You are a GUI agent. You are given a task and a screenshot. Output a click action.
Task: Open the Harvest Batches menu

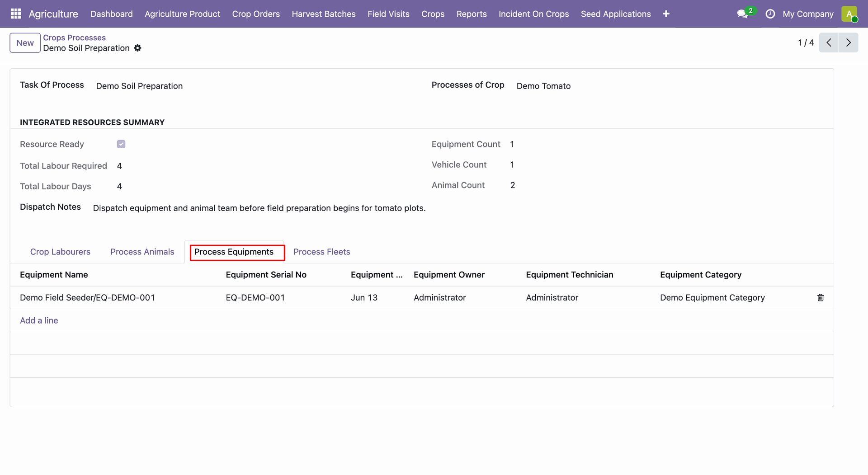click(x=324, y=14)
